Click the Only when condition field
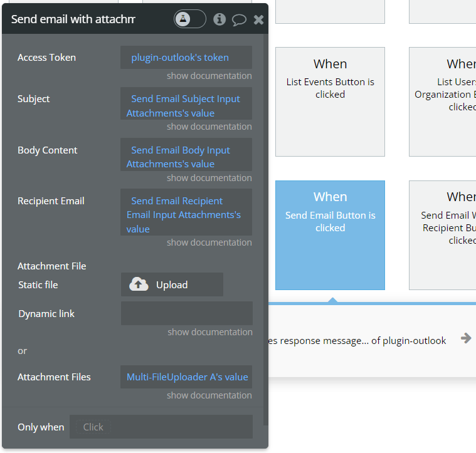 [x=161, y=427]
